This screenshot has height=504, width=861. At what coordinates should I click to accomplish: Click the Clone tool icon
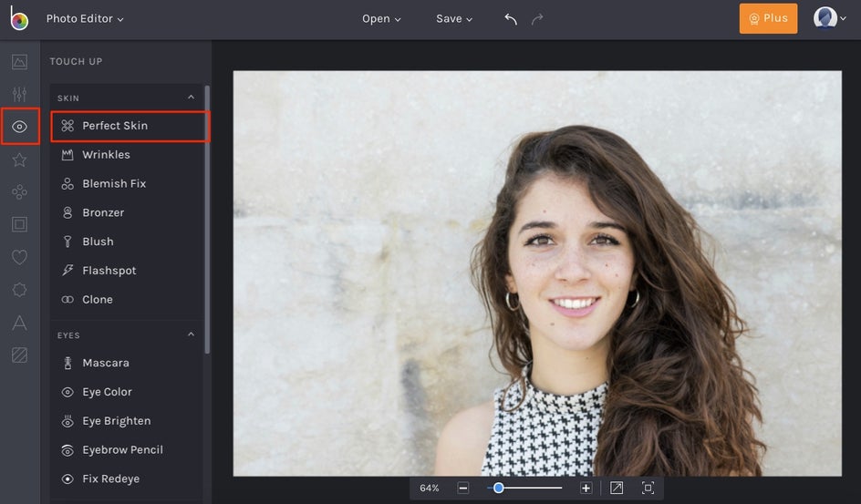click(x=67, y=300)
